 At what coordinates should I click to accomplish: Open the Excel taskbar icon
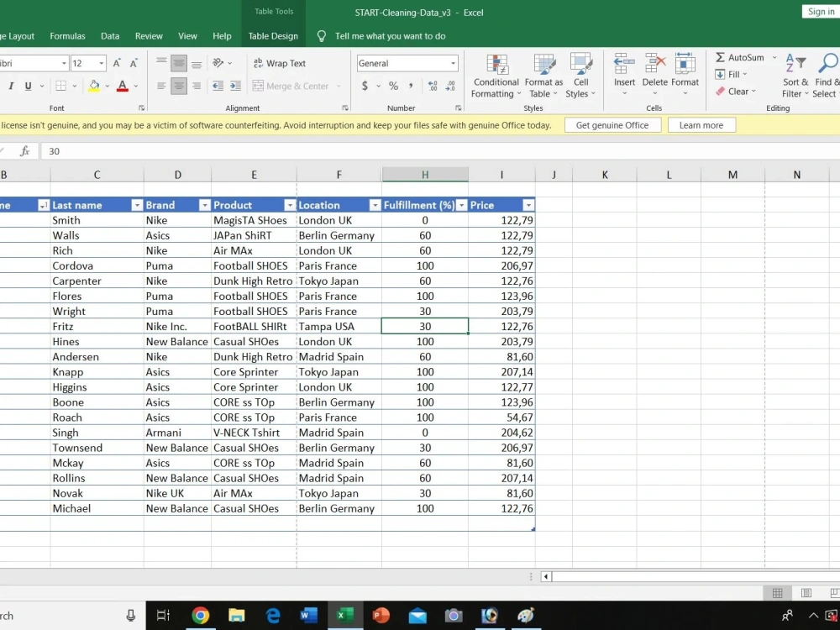pyautogui.click(x=344, y=615)
